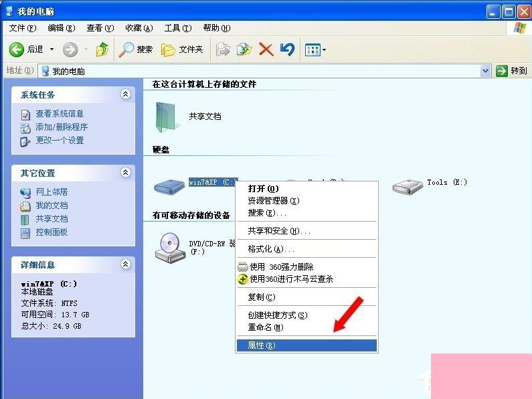The width and height of the screenshot is (532, 399).
Task: Select the DVD/CD-RW drive icon
Action: coord(170,247)
